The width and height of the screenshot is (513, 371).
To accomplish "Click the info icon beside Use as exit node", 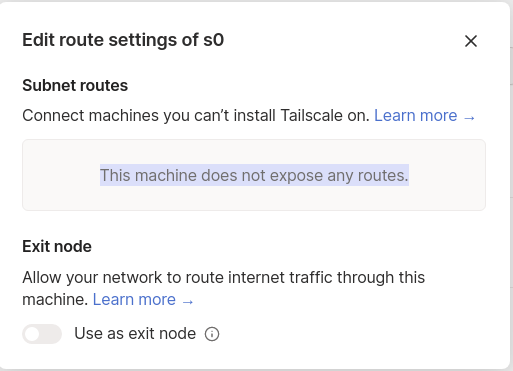I will pyautogui.click(x=212, y=334).
